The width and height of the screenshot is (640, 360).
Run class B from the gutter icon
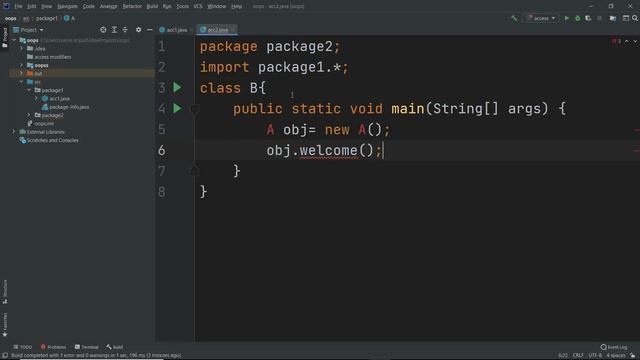(x=177, y=88)
